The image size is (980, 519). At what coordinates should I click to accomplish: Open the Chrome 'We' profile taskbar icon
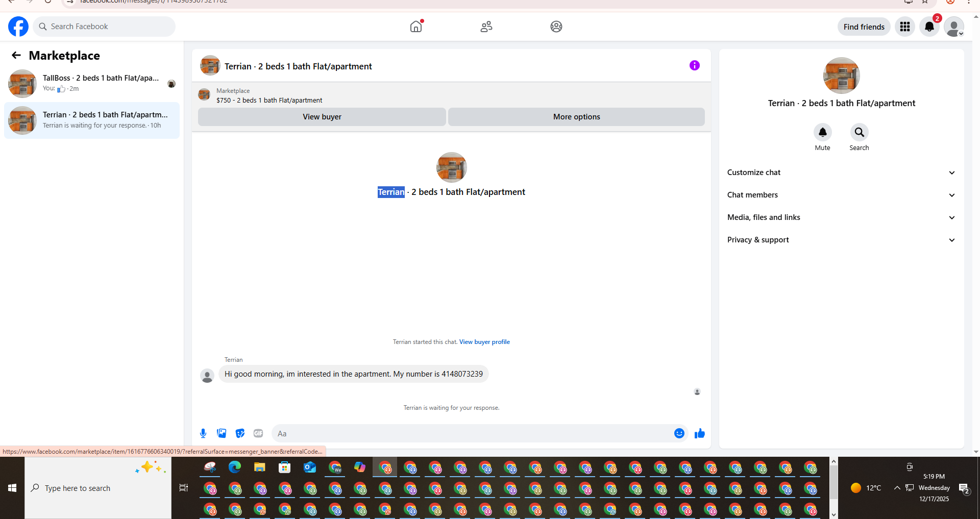(335, 467)
